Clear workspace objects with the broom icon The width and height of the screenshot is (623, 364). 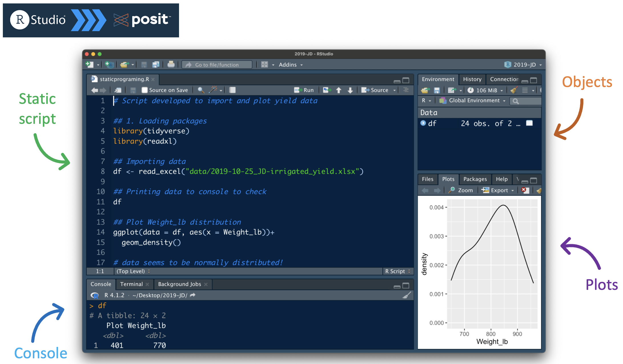514,90
